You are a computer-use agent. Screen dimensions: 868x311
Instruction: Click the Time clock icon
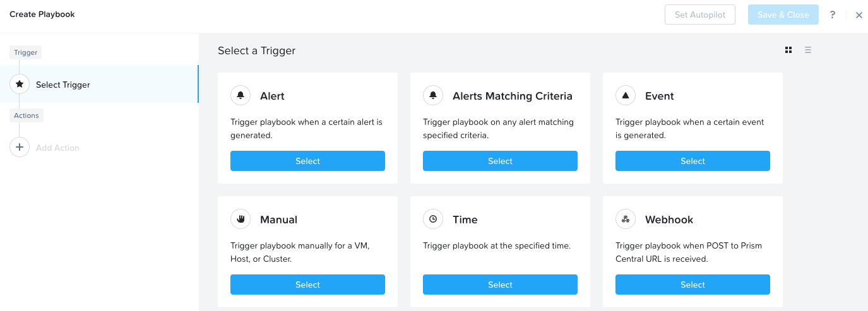433,220
